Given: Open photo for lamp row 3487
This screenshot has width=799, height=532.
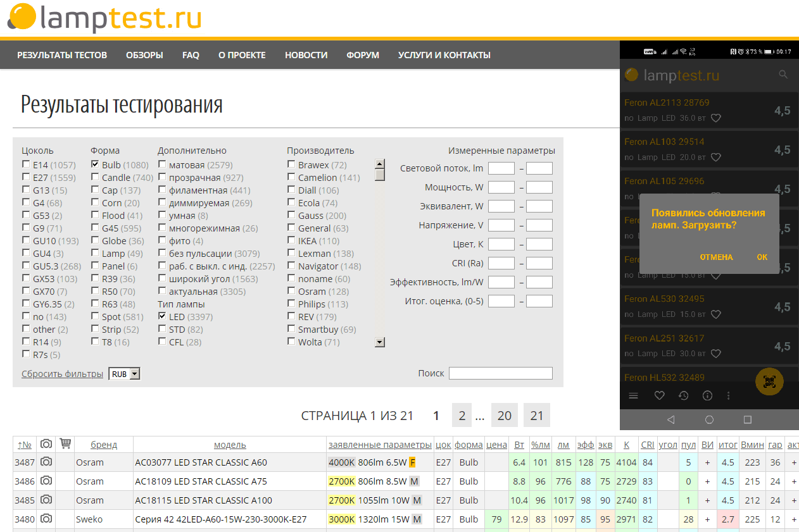Looking at the screenshot, I should 46,462.
